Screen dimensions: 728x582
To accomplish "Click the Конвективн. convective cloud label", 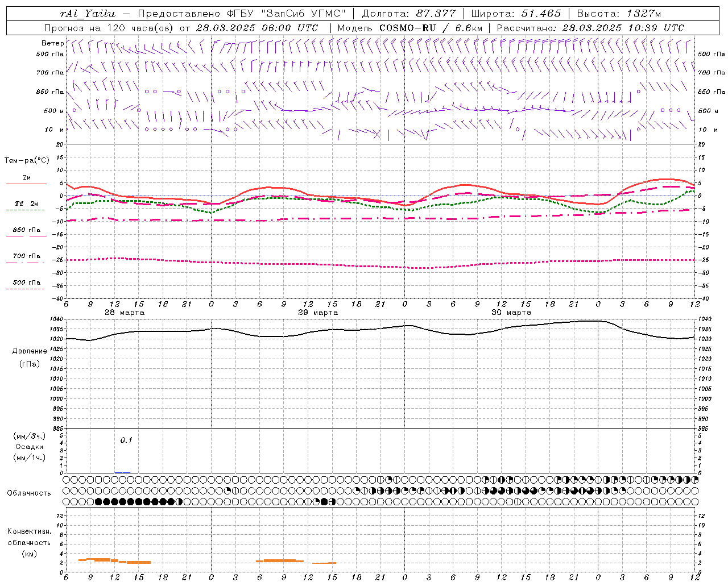I will click(29, 531).
